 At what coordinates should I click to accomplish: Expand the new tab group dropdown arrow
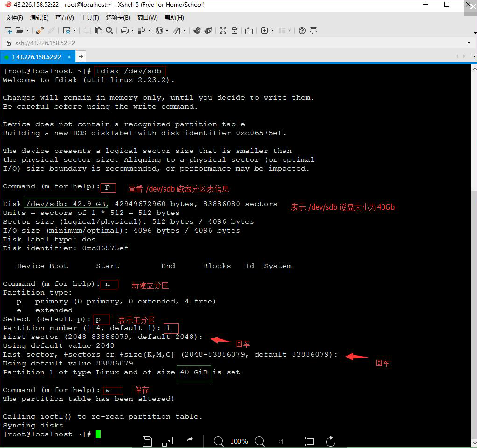(x=272, y=30)
